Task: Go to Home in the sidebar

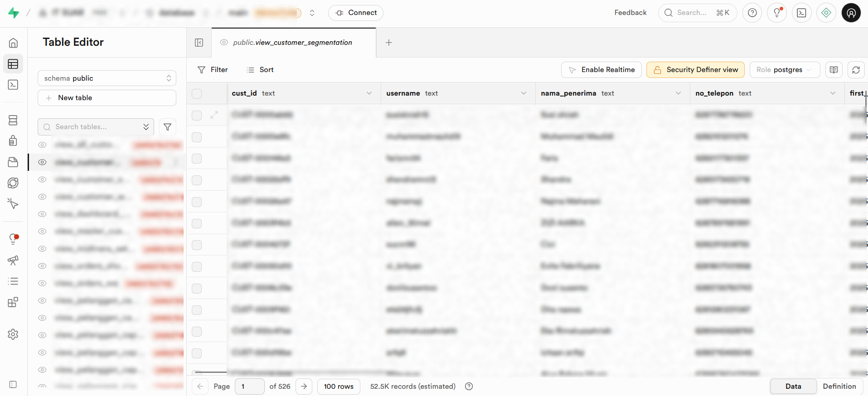Action: (x=13, y=43)
